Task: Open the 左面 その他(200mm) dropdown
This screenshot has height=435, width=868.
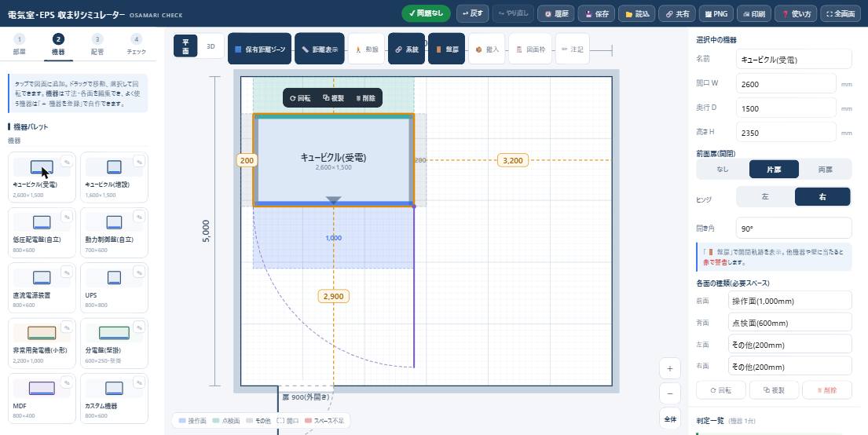Action: point(789,344)
